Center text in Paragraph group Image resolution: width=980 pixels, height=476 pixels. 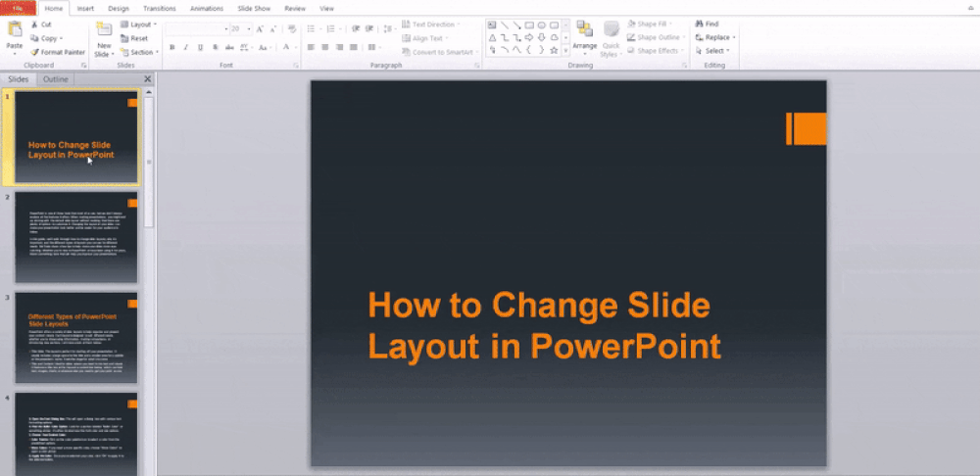click(x=325, y=47)
